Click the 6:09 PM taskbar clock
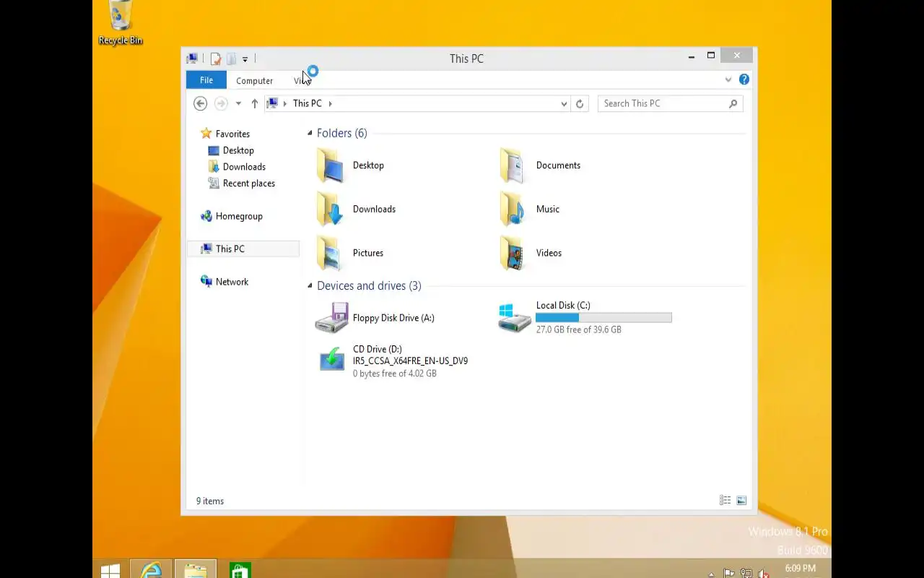The image size is (924, 578). click(800, 569)
